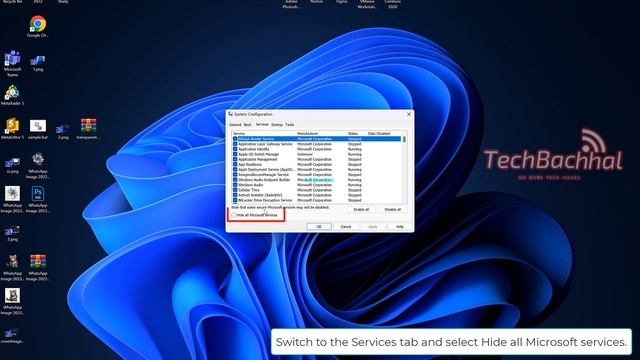
Task: Click the Disable all button
Action: 393,209
